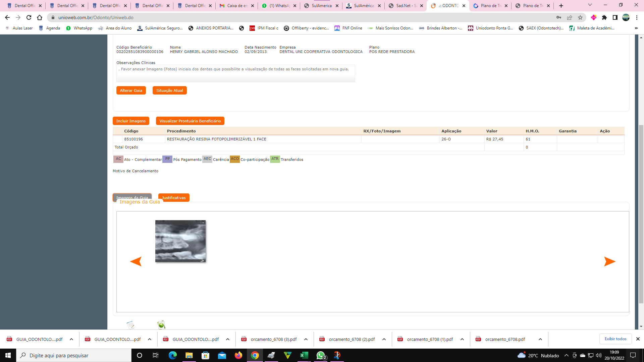The width and height of the screenshot is (644, 362).
Task: Click Visualizar Prontuário Beneficiário button
Action: coord(190,121)
